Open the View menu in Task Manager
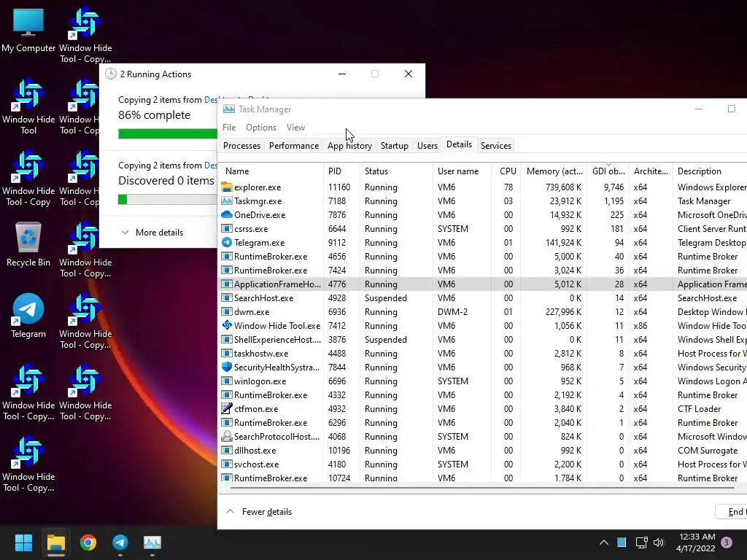The image size is (747, 560). coord(295,128)
